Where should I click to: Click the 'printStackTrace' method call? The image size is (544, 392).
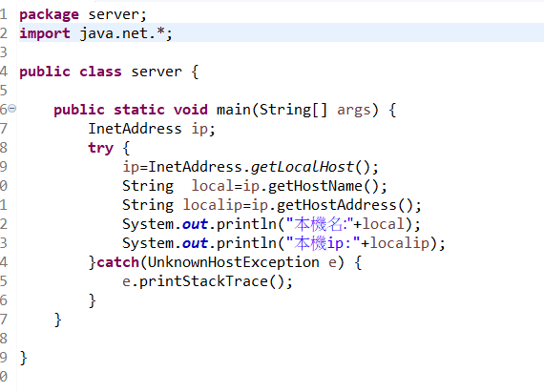tap(203, 281)
